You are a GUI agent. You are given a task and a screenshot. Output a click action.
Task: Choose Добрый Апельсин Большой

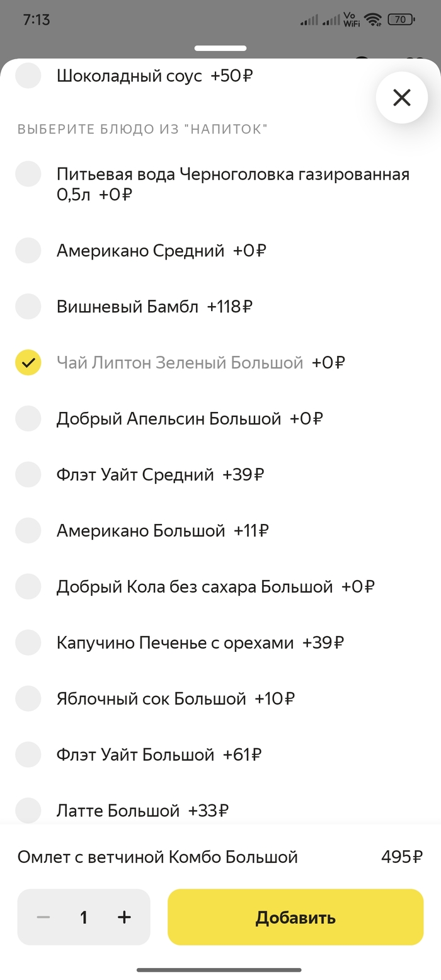[x=28, y=419]
